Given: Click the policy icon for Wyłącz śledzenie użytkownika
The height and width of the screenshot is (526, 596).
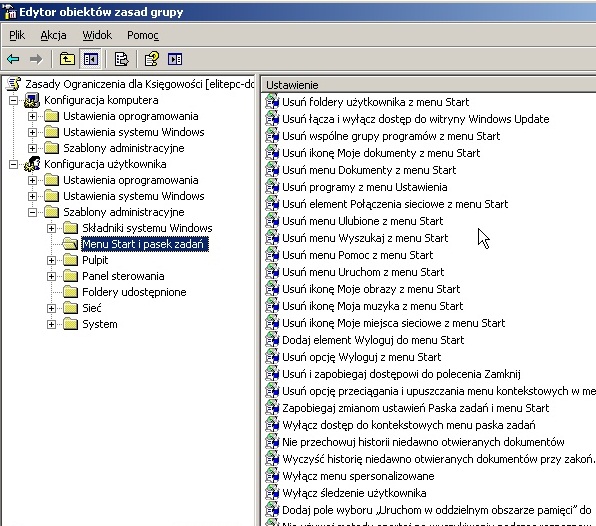Looking at the screenshot, I should pos(272,493).
